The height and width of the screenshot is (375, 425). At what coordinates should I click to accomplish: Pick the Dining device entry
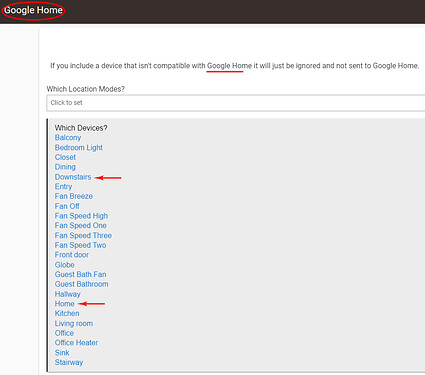tap(65, 167)
